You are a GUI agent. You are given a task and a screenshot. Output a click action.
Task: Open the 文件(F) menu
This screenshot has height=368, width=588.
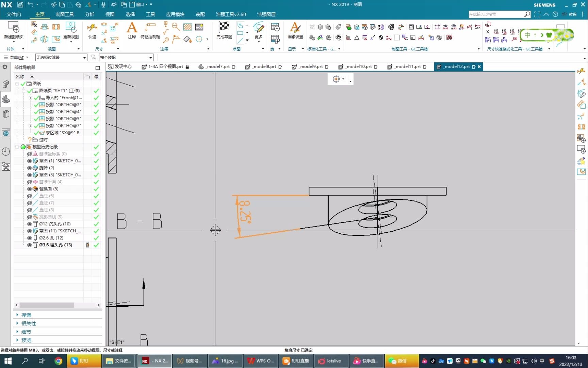14,14
